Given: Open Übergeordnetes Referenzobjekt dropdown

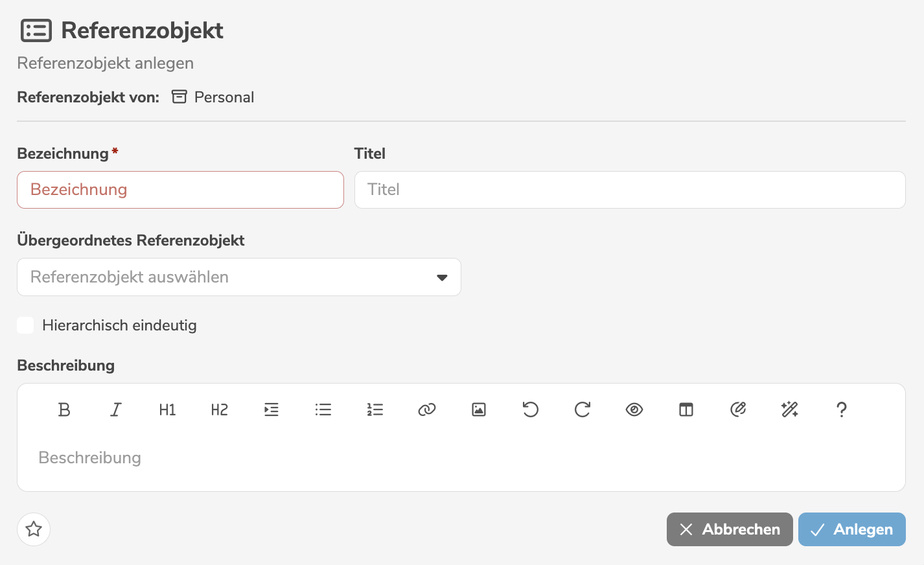Looking at the screenshot, I should [227, 277].
